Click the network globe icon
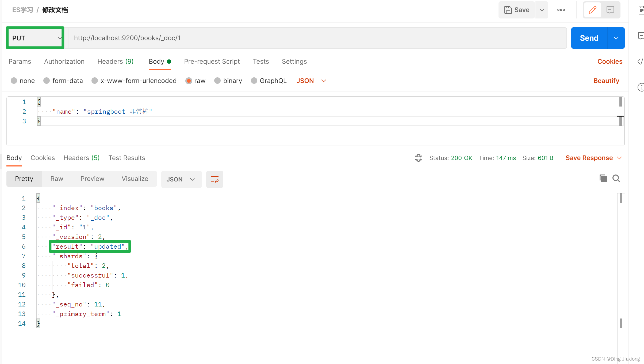The width and height of the screenshot is (644, 364). point(419,158)
